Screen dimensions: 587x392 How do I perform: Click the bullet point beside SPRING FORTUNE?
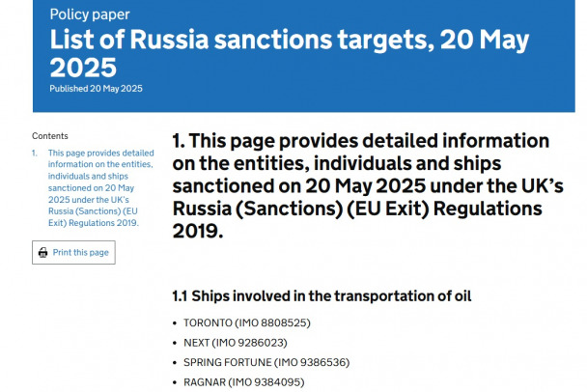(x=176, y=362)
